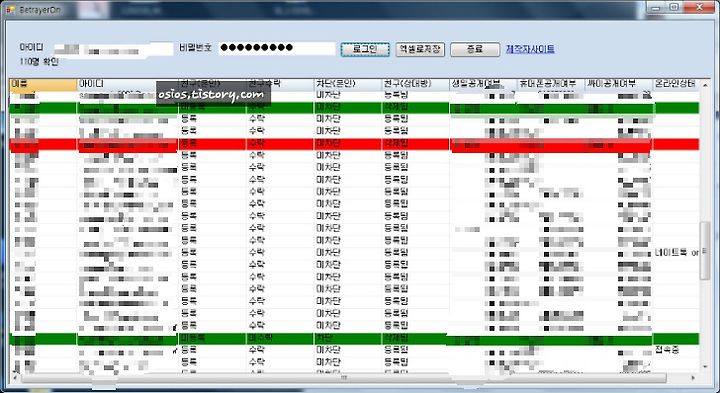The height and width of the screenshot is (393, 720).
Task: Focus the 아이디 ID input field
Action: click(113, 49)
